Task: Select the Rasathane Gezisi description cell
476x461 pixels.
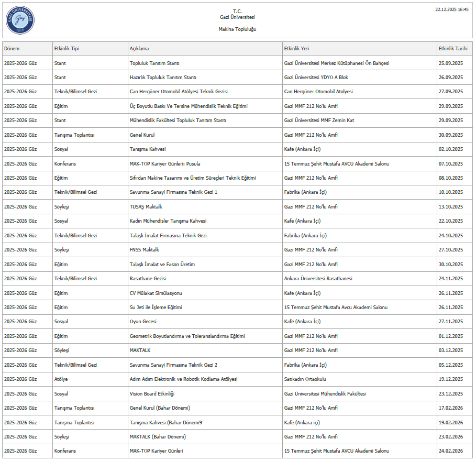Action: (148, 279)
